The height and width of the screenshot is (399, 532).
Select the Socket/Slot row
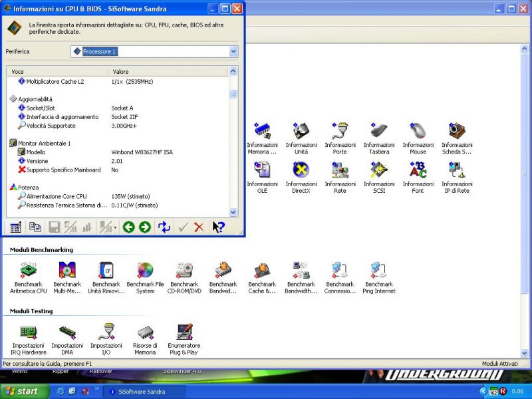click(x=118, y=108)
